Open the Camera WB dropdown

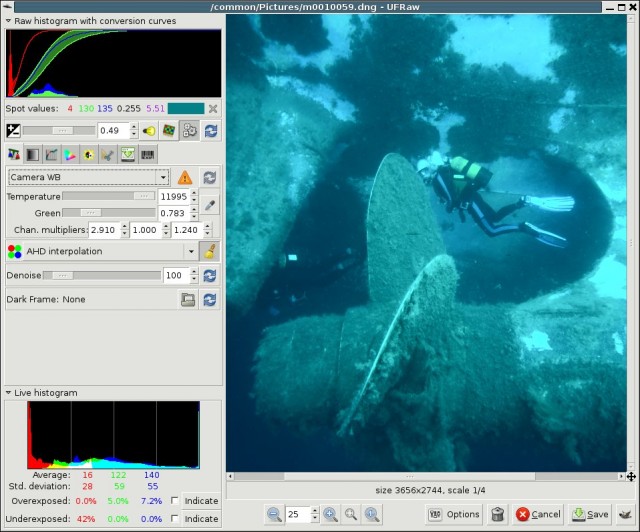tap(88, 177)
